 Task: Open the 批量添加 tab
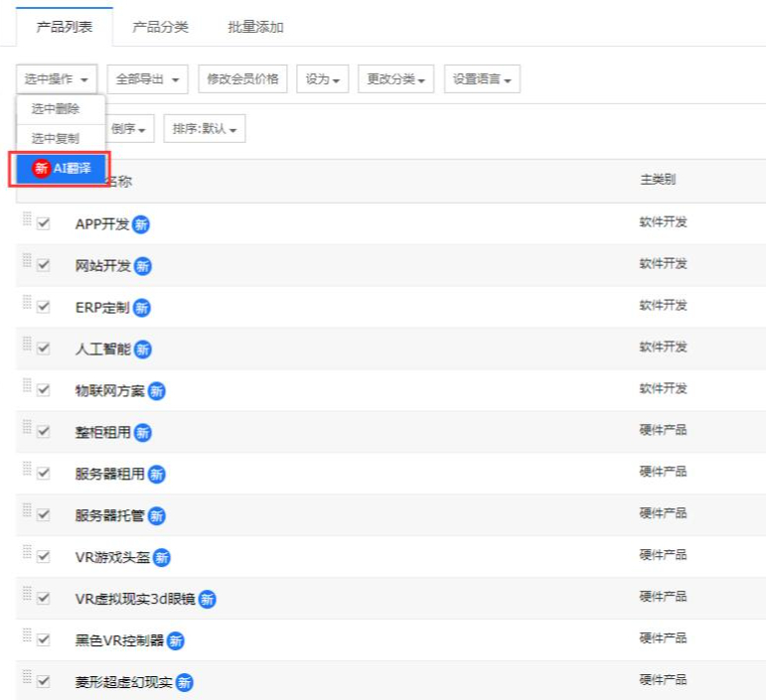[256, 27]
